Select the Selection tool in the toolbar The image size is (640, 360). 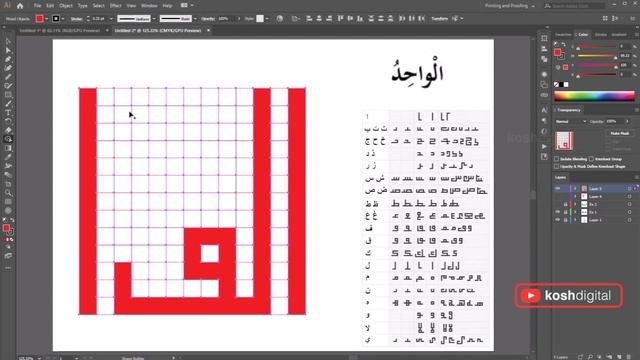[8, 42]
